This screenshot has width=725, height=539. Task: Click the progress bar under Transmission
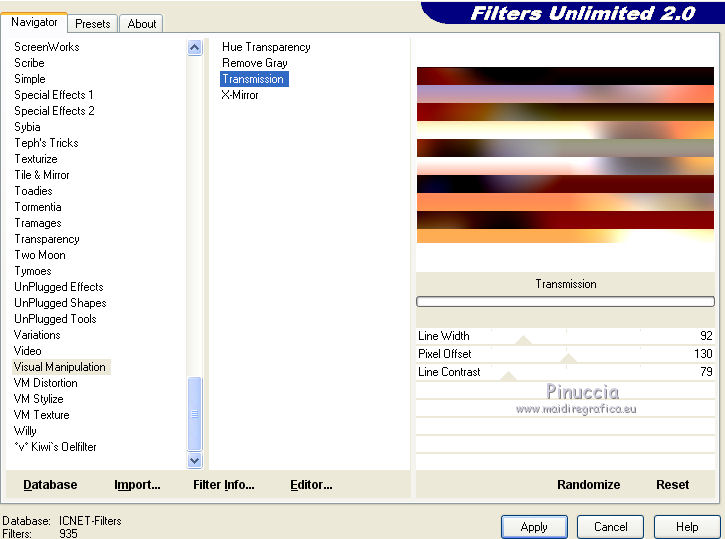click(x=565, y=301)
